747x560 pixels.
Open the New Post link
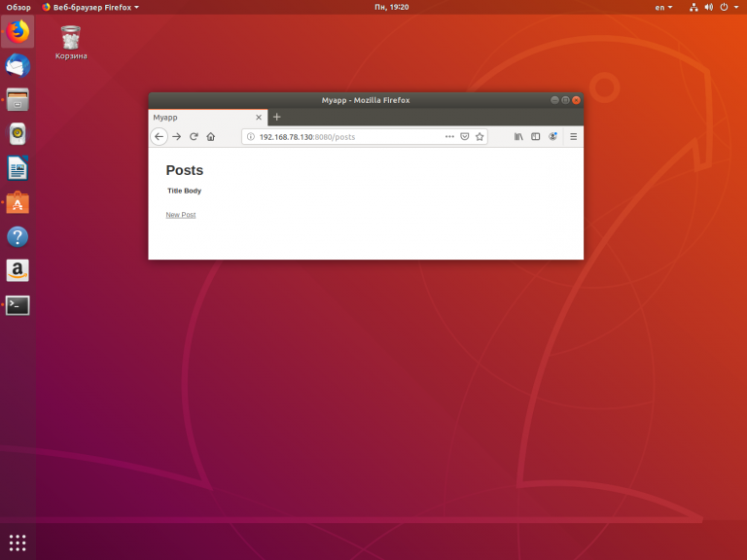tap(181, 215)
